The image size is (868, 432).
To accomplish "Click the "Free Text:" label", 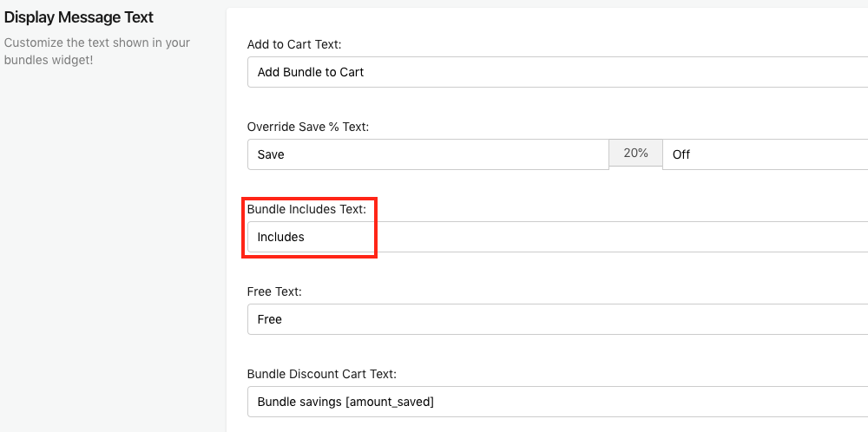I will pos(274,291).
